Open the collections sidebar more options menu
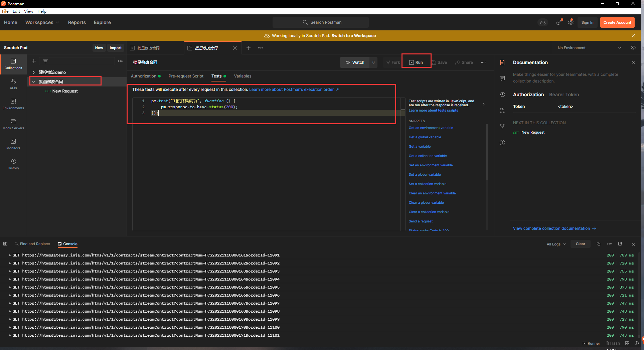This screenshot has height=350, width=644. pyautogui.click(x=120, y=61)
